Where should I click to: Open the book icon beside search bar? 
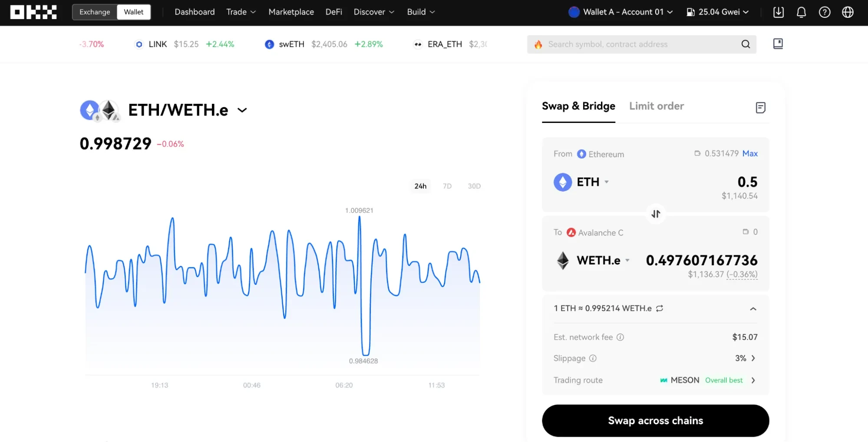pos(778,44)
